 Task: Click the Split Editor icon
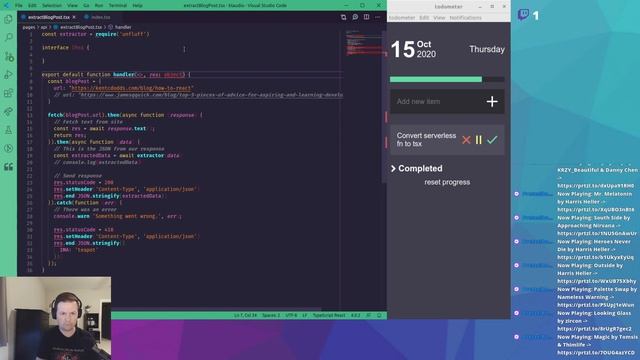pyautogui.click(x=367, y=17)
